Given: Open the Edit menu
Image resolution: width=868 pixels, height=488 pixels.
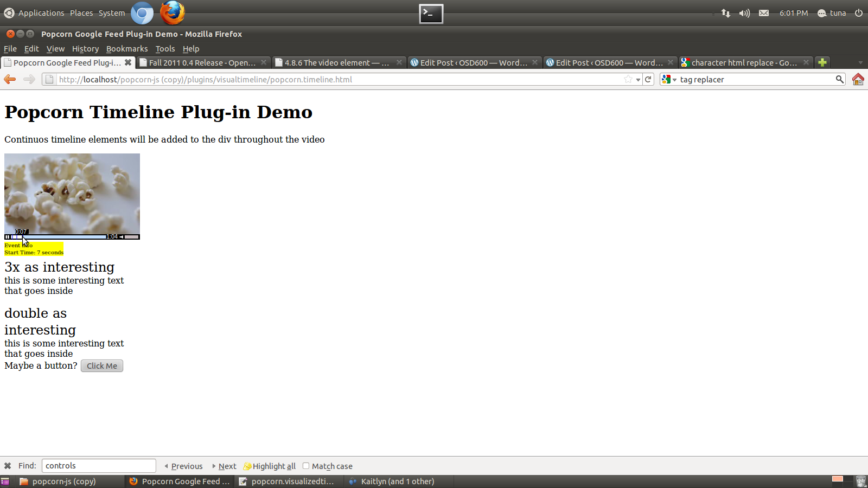Looking at the screenshot, I should pyautogui.click(x=31, y=49).
